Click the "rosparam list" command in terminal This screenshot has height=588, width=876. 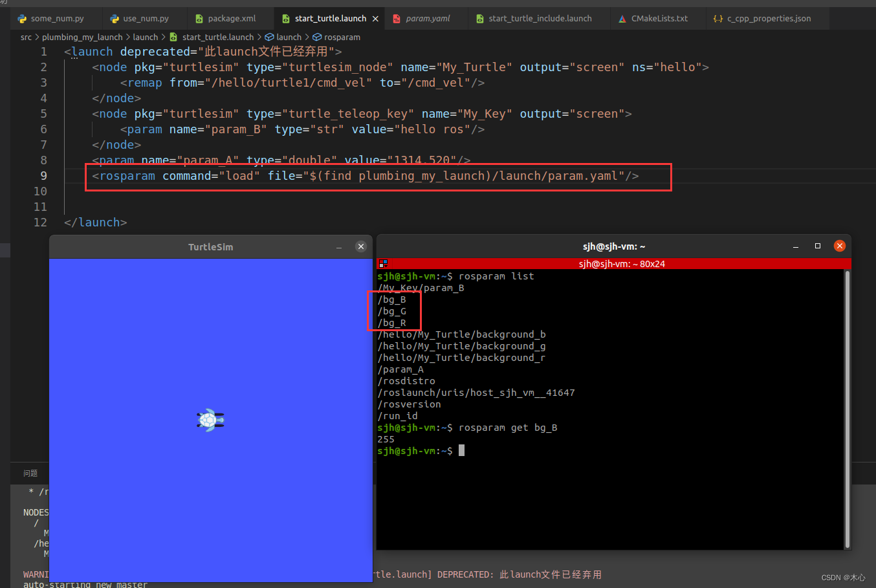point(496,276)
